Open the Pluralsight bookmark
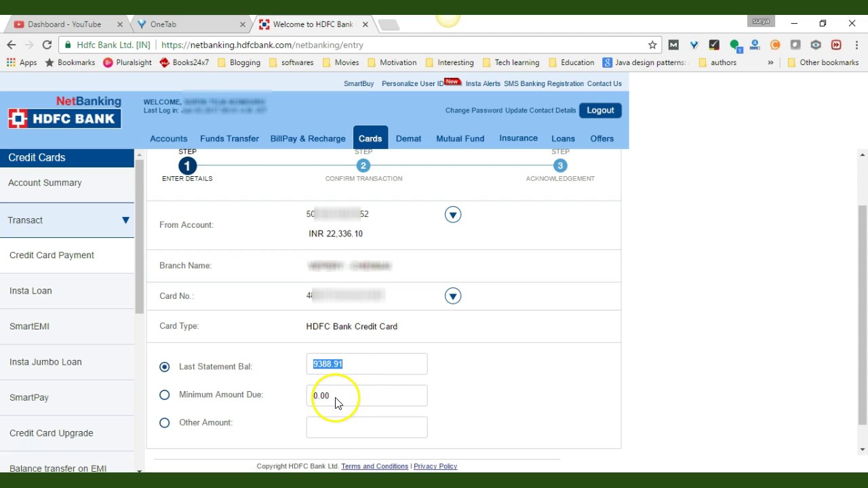The width and height of the screenshot is (868, 488). point(127,62)
